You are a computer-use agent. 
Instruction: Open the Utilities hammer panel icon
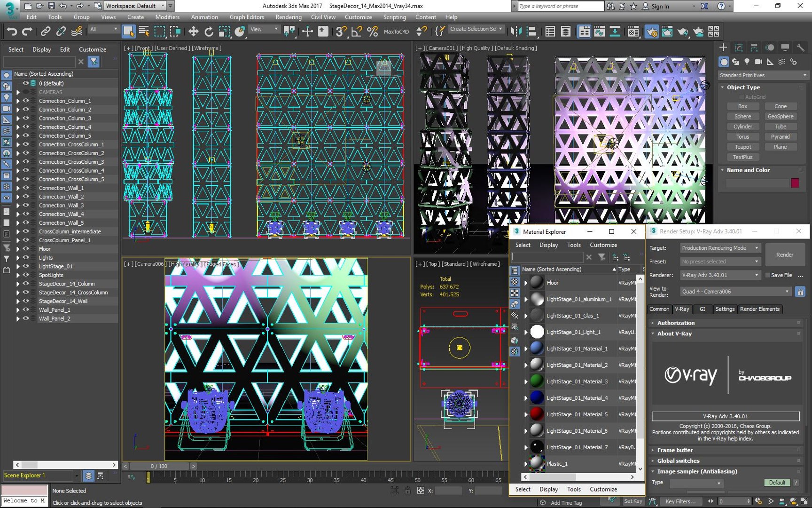tap(800, 48)
